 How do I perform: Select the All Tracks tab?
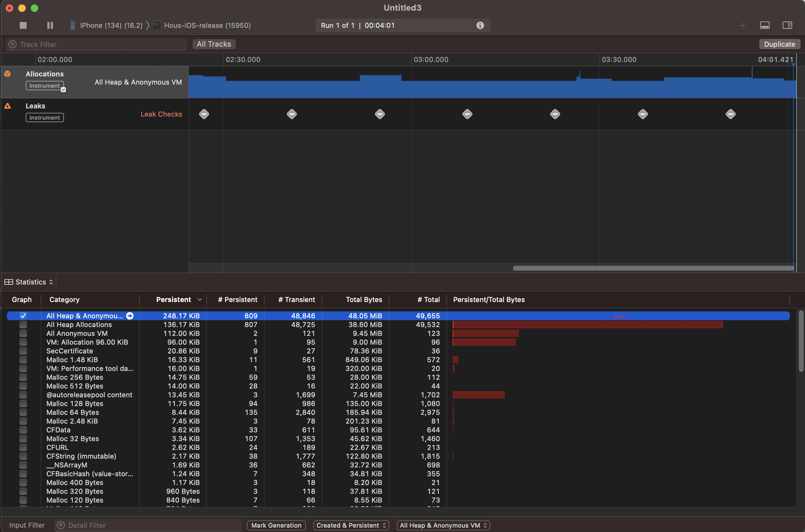pos(214,44)
